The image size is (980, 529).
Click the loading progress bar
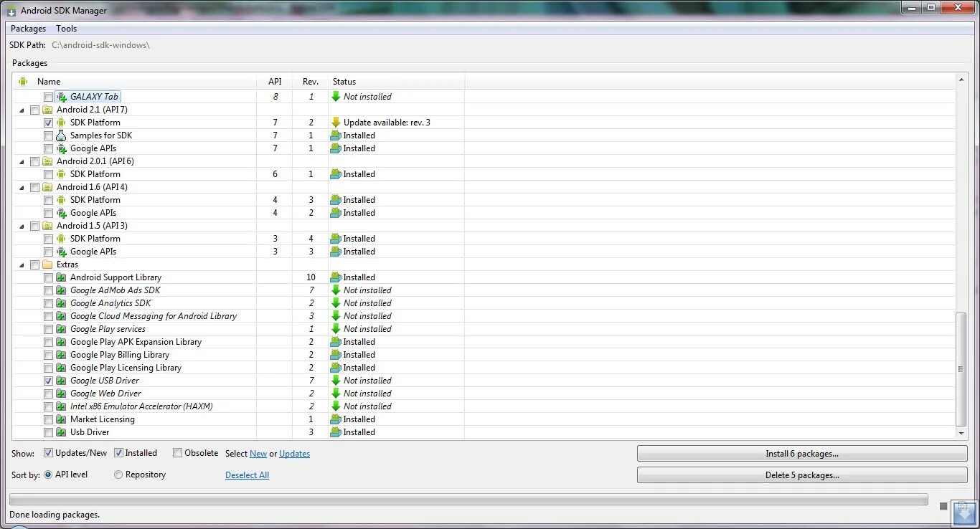click(x=468, y=500)
